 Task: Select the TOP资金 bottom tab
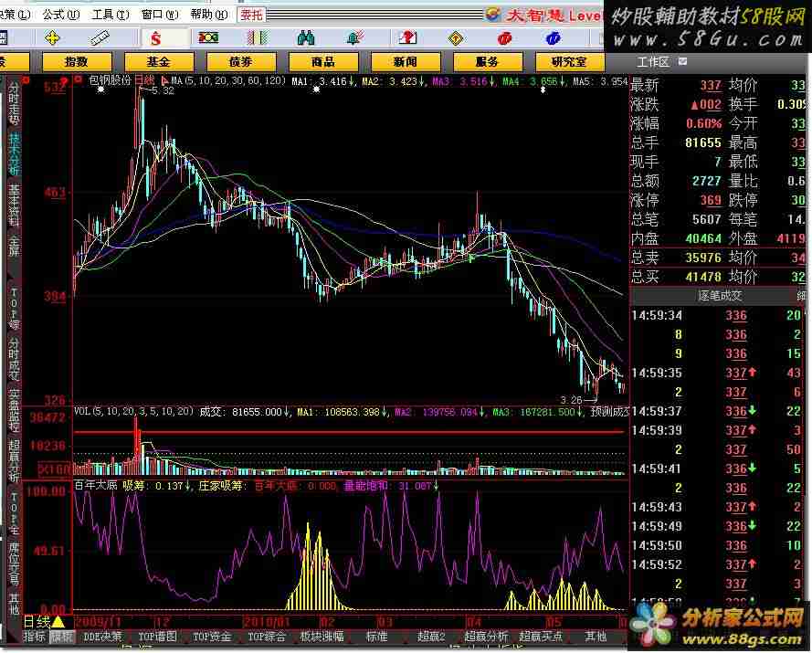point(212,637)
